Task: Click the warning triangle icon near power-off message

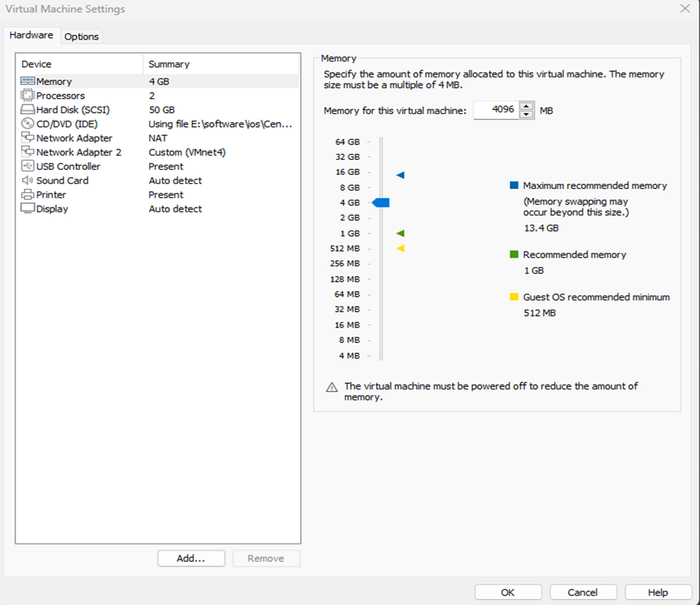Action: [331, 387]
